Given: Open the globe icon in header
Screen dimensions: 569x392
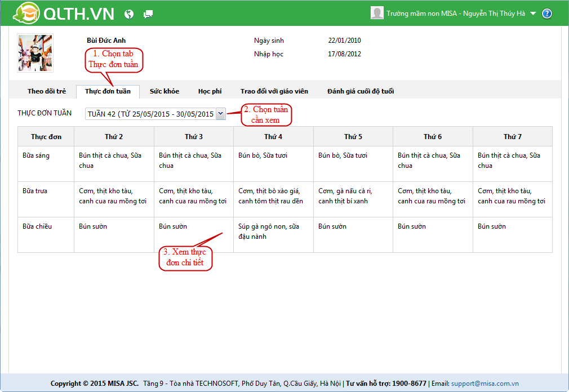Looking at the screenshot, I should tap(129, 14).
